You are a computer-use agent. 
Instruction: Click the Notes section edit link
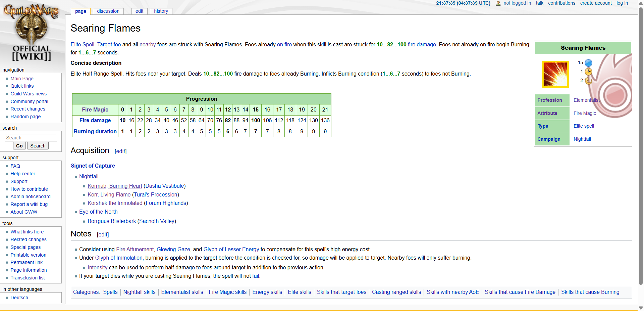click(103, 234)
